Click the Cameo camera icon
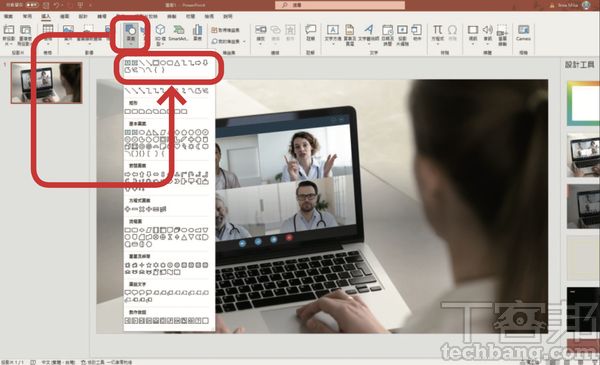600x365 pixels. point(523,30)
